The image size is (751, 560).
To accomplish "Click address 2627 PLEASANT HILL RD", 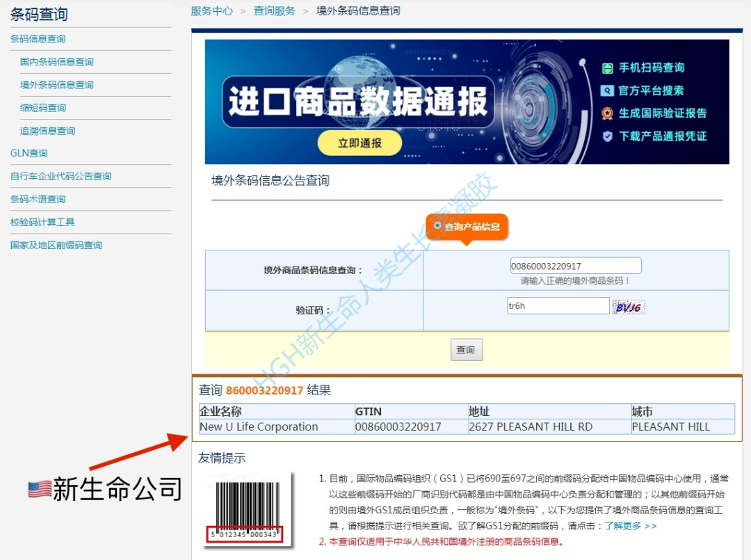I will coord(550,427).
